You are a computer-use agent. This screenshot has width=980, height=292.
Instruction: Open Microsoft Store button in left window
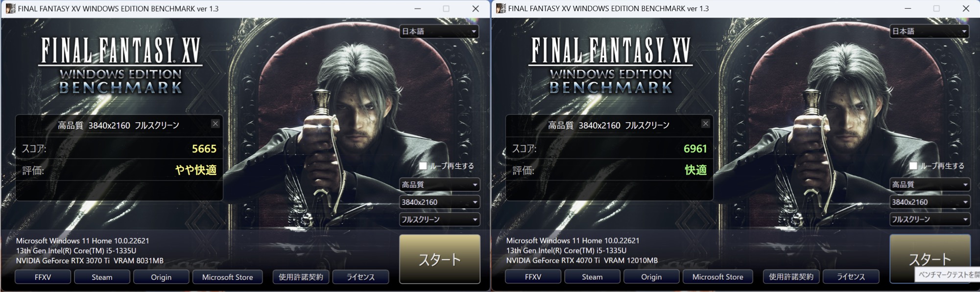coord(228,277)
